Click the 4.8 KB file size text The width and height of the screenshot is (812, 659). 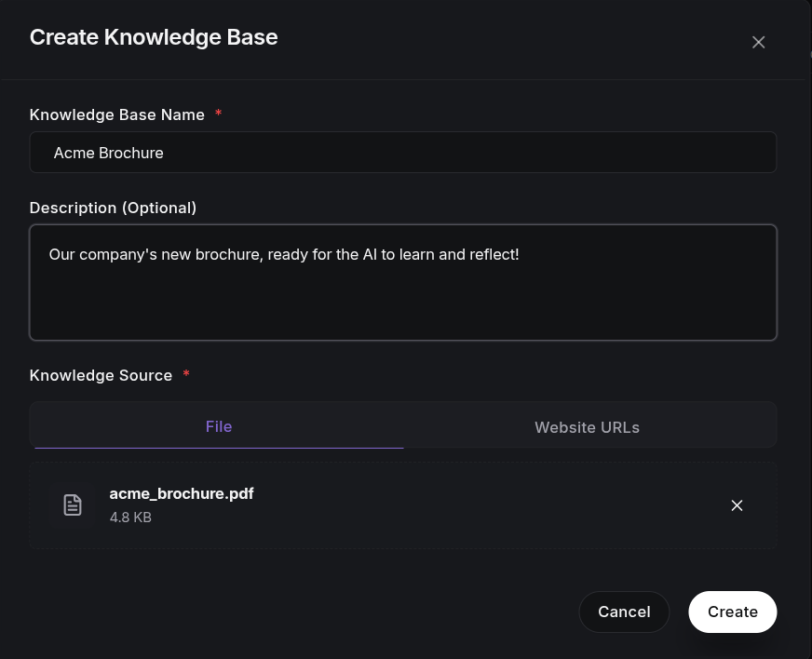click(130, 518)
